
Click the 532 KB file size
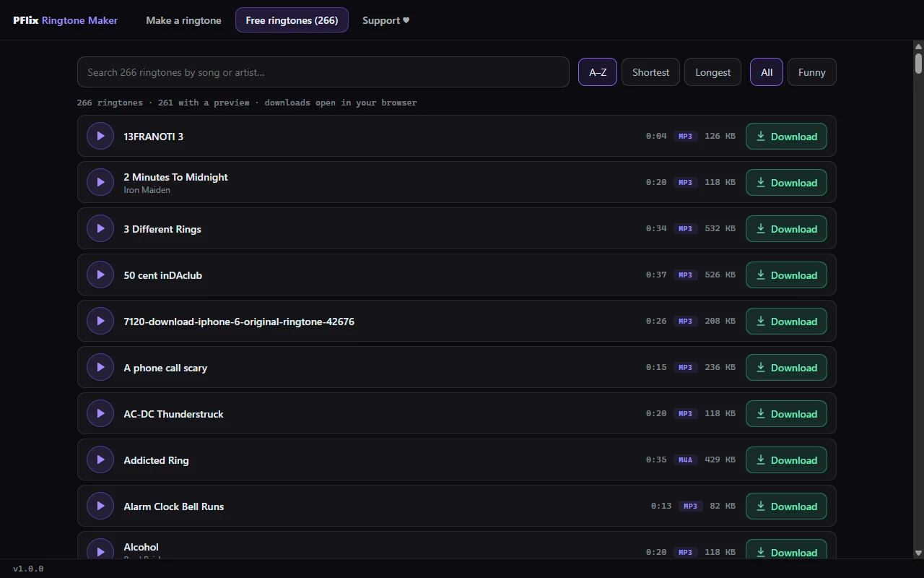[720, 228]
